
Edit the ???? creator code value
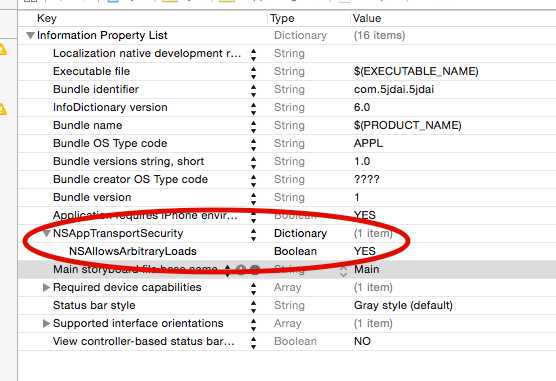[366, 179]
